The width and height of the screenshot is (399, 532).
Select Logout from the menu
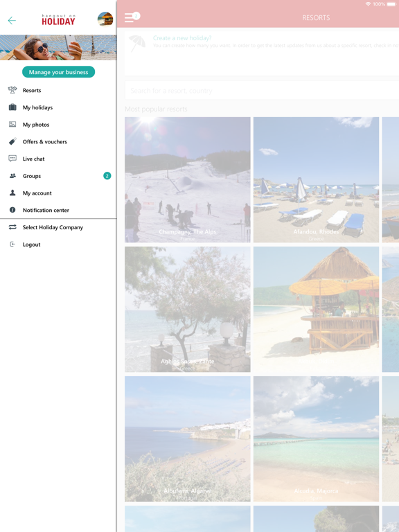pos(32,245)
